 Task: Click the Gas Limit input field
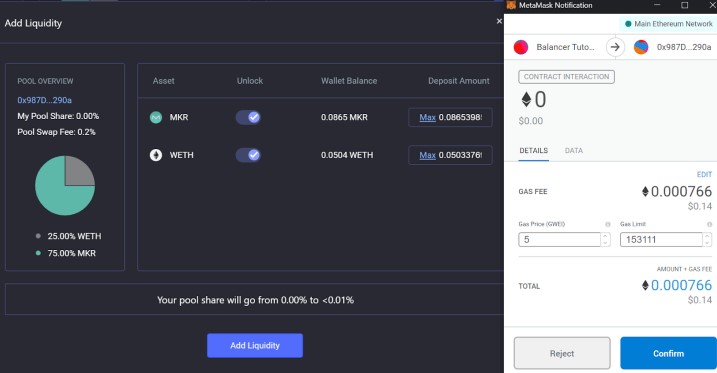661,240
